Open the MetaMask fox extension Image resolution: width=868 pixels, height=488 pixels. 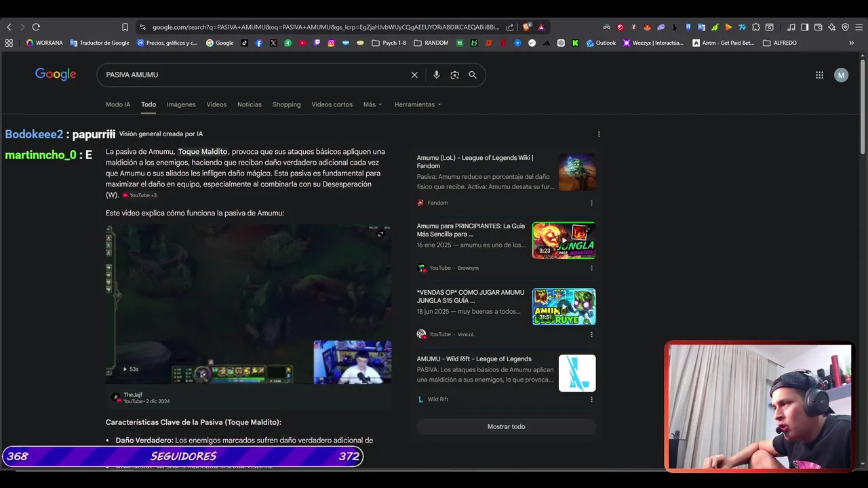point(647,27)
